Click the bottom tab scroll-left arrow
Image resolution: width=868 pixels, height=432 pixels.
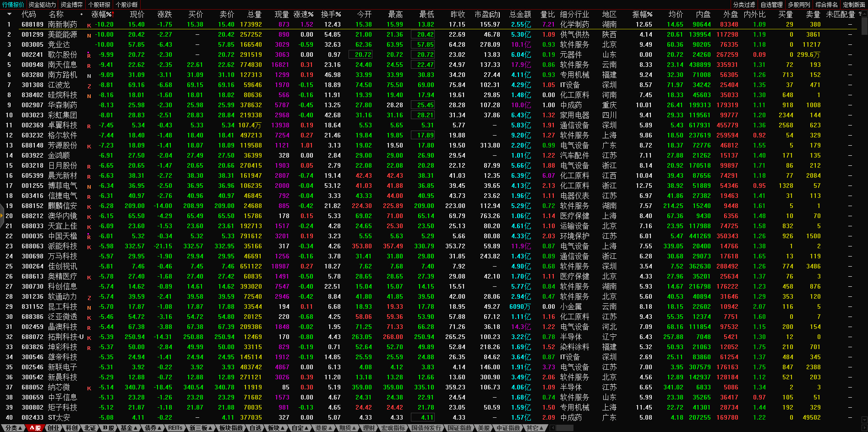[x=553, y=428]
